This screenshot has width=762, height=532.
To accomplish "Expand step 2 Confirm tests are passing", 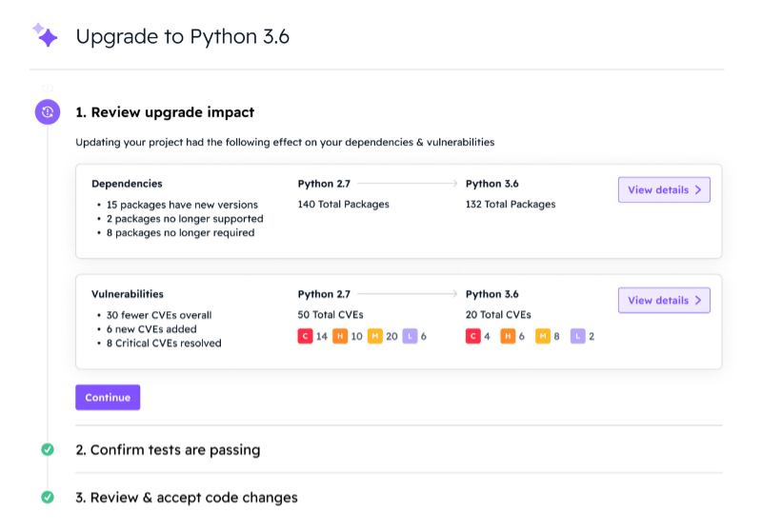I will [x=168, y=450].
